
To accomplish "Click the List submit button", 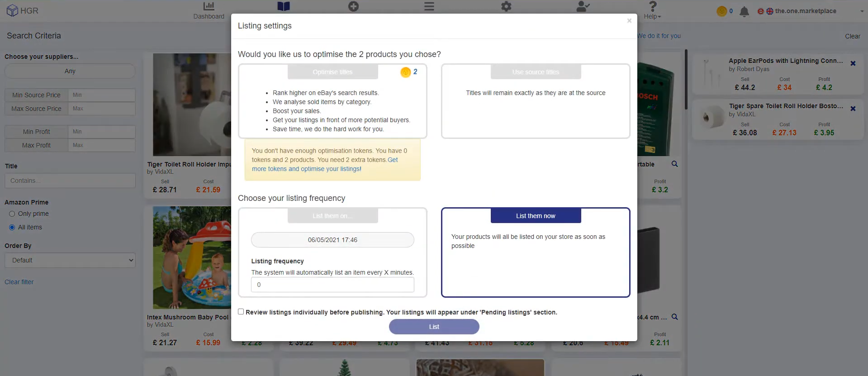I will tap(434, 327).
